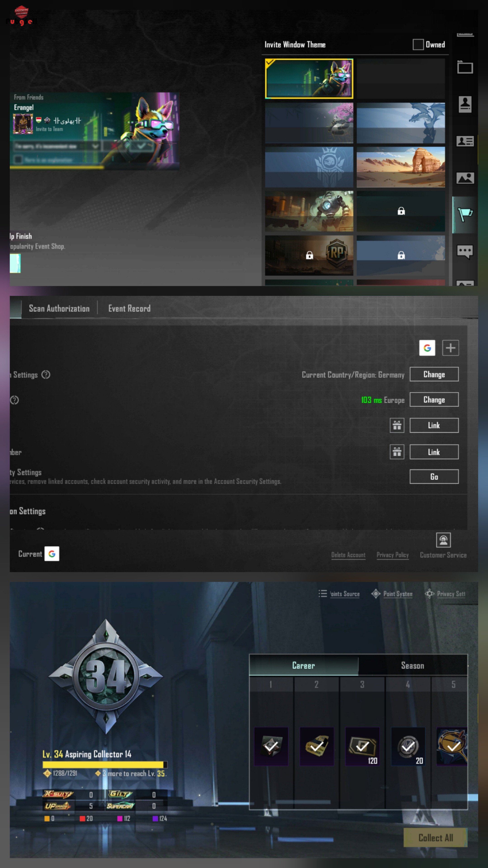Accept invite with the checkmark button
The width and height of the screenshot is (488, 868).
pos(141,146)
